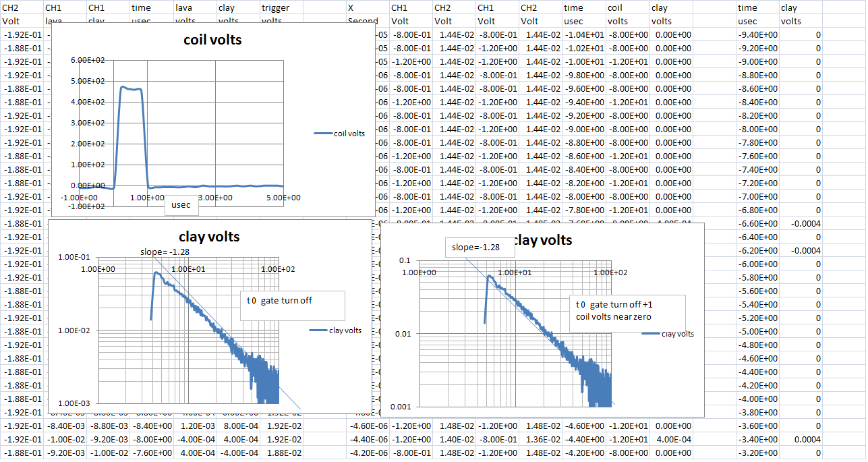Click the 'usec' axis label box
The image size is (868, 462).
point(181,204)
